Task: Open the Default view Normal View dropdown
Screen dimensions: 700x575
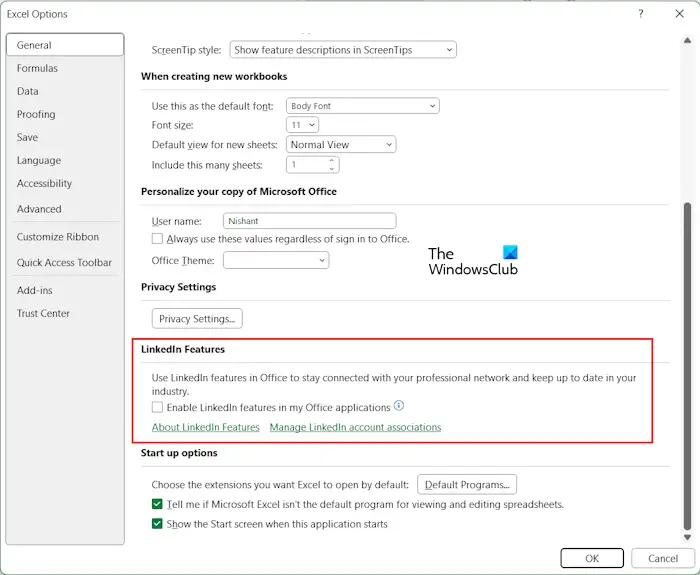Action: (341, 145)
